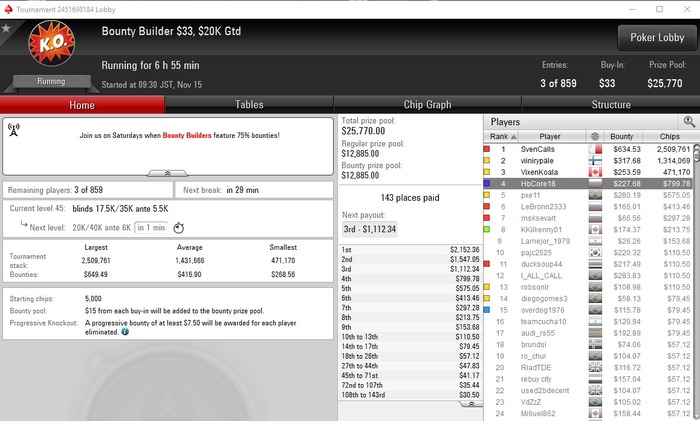This screenshot has height=421, width=700.
Task: Go to the Poker Lobby
Action: tap(657, 38)
